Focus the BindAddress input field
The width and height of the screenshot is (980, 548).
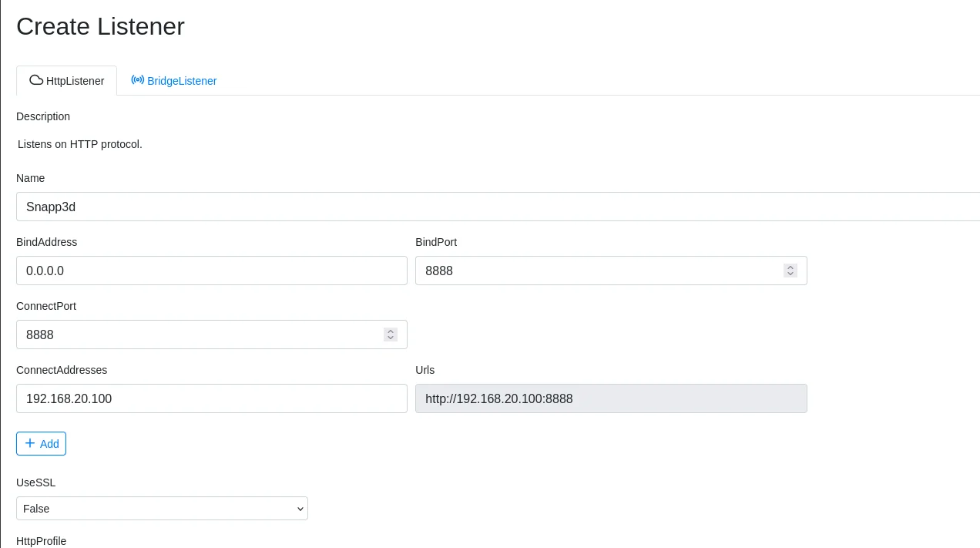(x=211, y=271)
